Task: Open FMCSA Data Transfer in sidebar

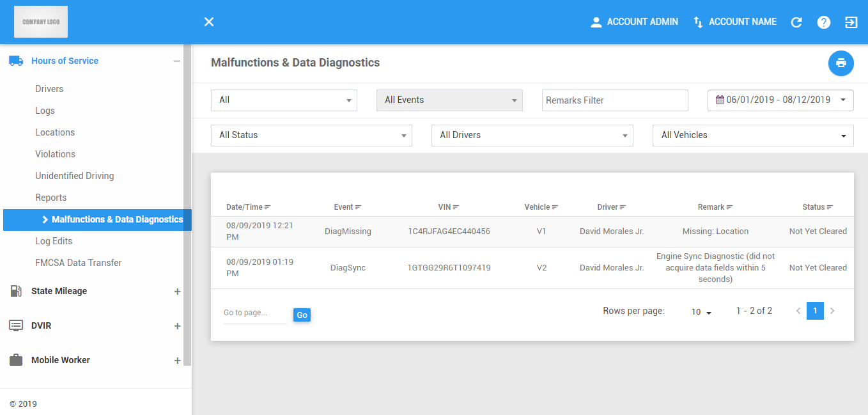Action: click(x=78, y=263)
